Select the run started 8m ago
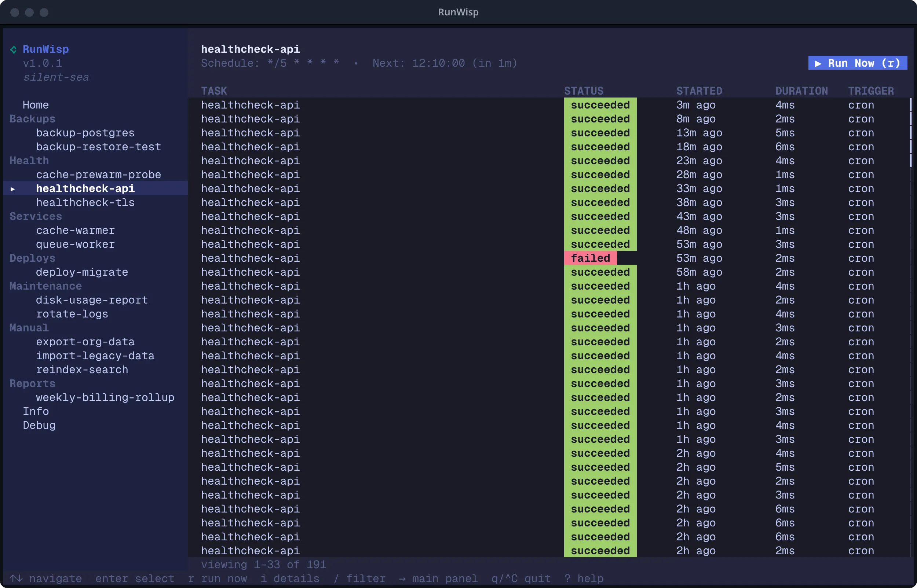917x588 pixels. (549, 119)
